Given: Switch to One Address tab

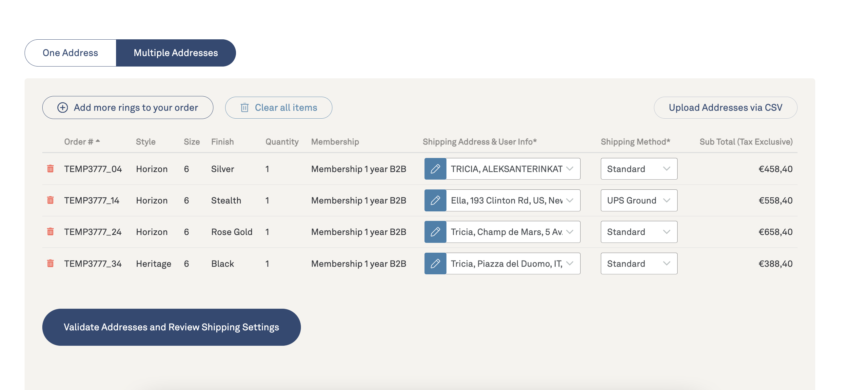Looking at the screenshot, I should click(70, 53).
